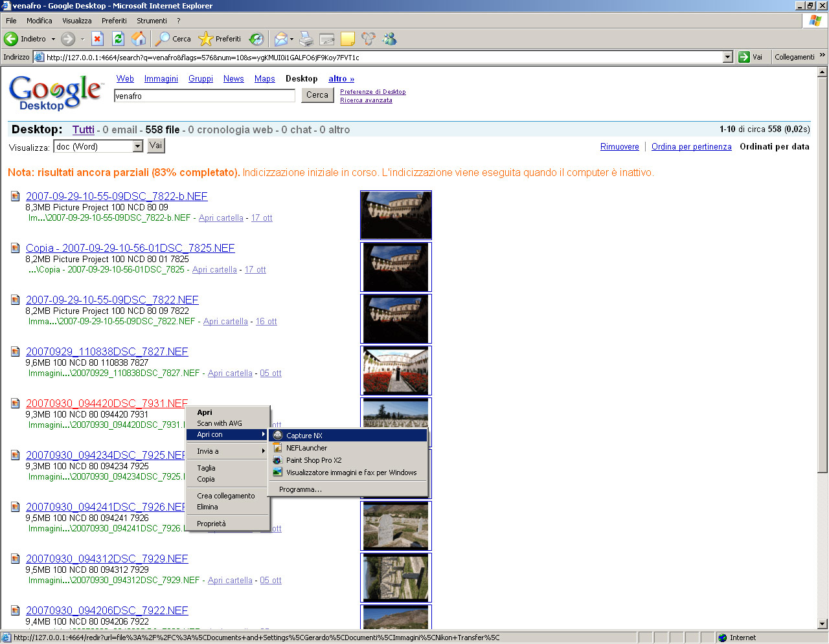Print the page with the printer icon
The height and width of the screenshot is (644, 829).
point(306,39)
